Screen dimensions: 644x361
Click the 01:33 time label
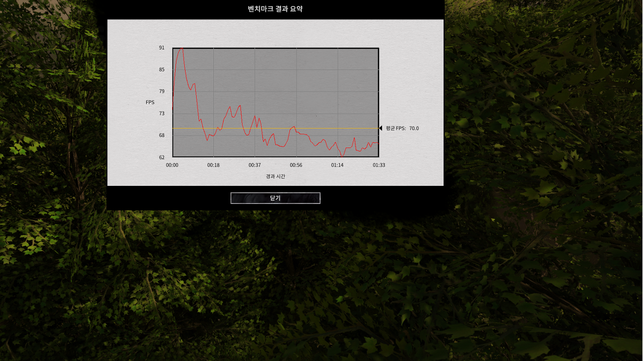tap(379, 165)
